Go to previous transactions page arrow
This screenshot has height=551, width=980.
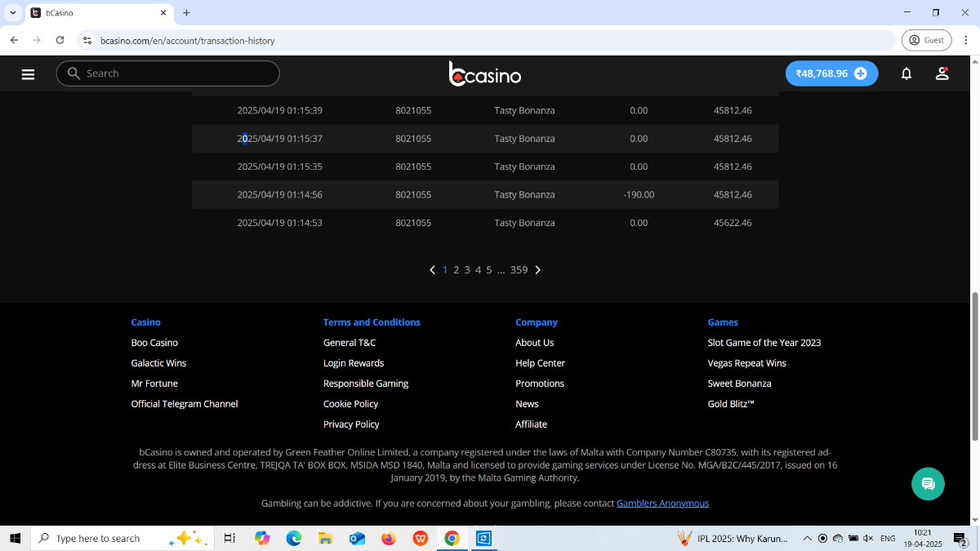tap(432, 270)
